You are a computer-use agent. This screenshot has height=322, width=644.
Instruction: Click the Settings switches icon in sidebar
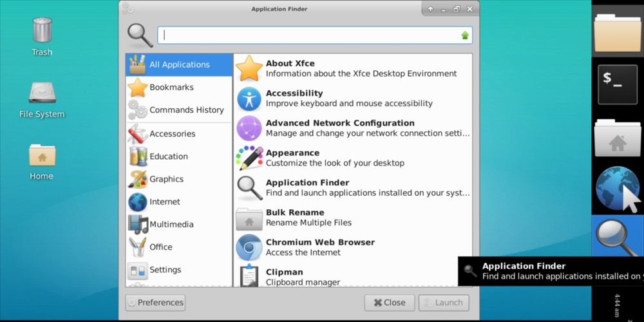(138, 270)
